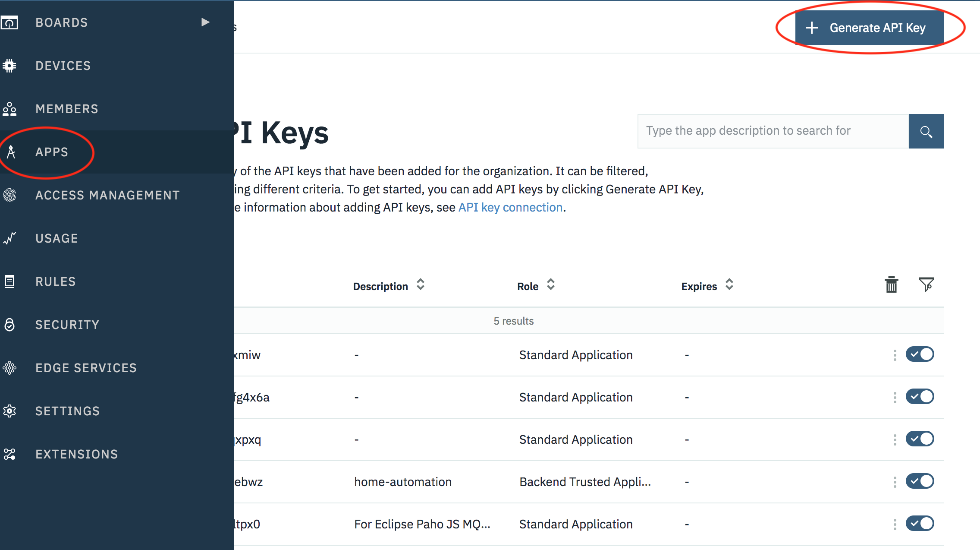Viewport: 980px width, 550px height.
Task: Click the Generate API Key button
Action: tap(869, 28)
